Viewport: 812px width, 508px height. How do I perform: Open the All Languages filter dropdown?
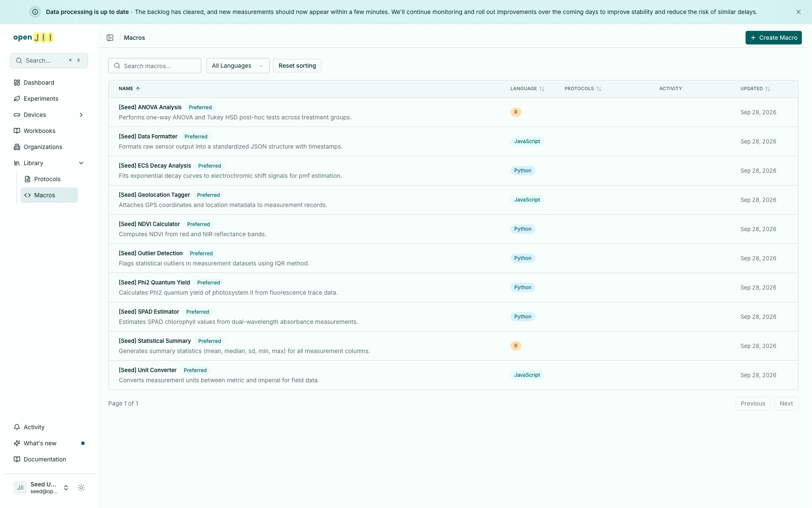(x=238, y=66)
